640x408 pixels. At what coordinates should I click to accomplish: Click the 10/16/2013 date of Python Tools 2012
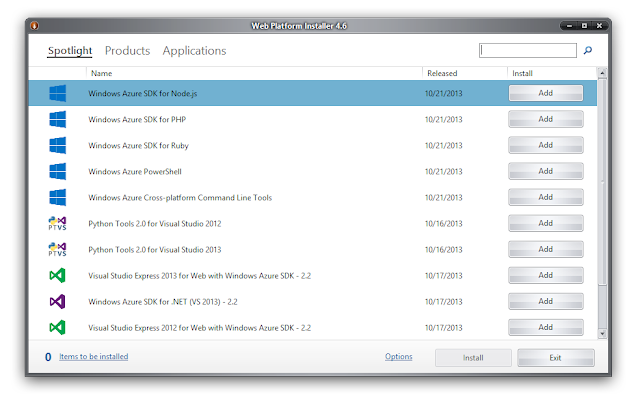coord(444,224)
